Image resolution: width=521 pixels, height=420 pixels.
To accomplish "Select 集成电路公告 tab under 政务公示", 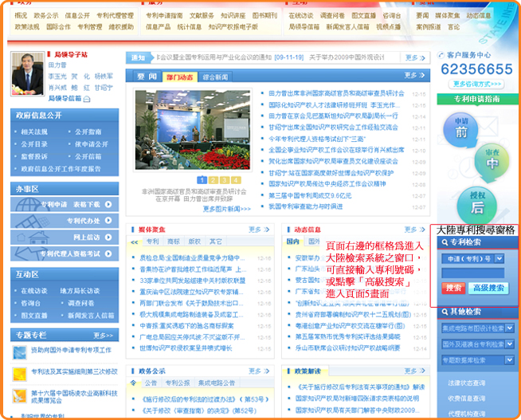I will click(x=217, y=383).
